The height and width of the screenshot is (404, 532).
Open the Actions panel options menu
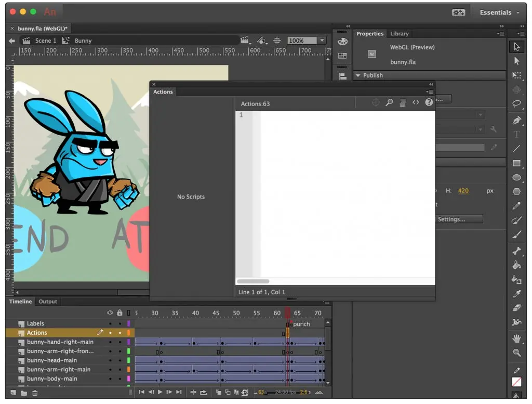click(430, 92)
